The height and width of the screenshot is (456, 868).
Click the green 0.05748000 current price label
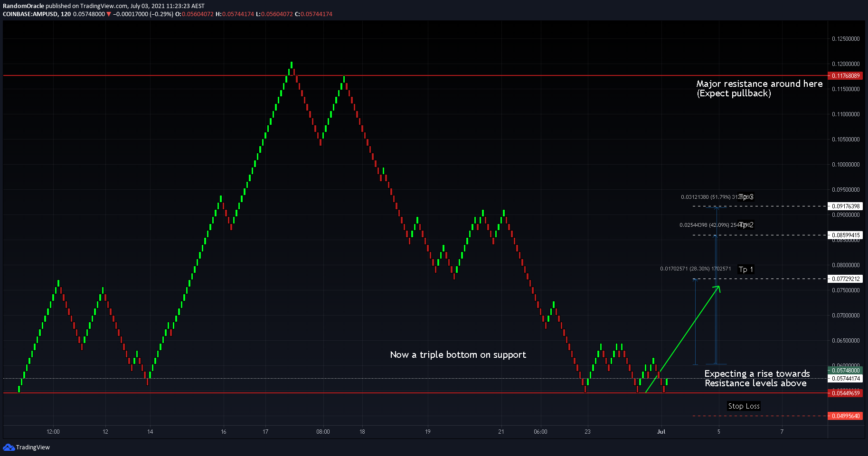coord(845,370)
